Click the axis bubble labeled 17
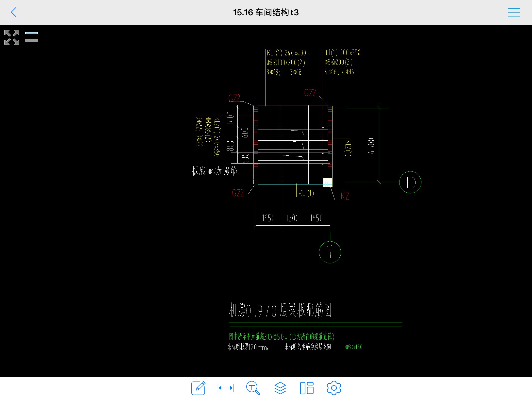This screenshot has height=399, width=532. tap(330, 252)
